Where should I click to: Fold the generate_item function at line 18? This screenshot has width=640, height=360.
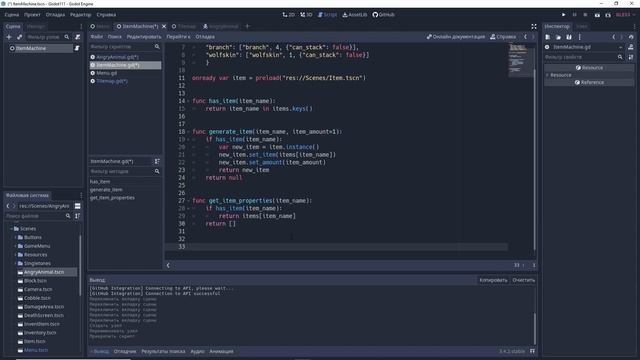click(188, 132)
